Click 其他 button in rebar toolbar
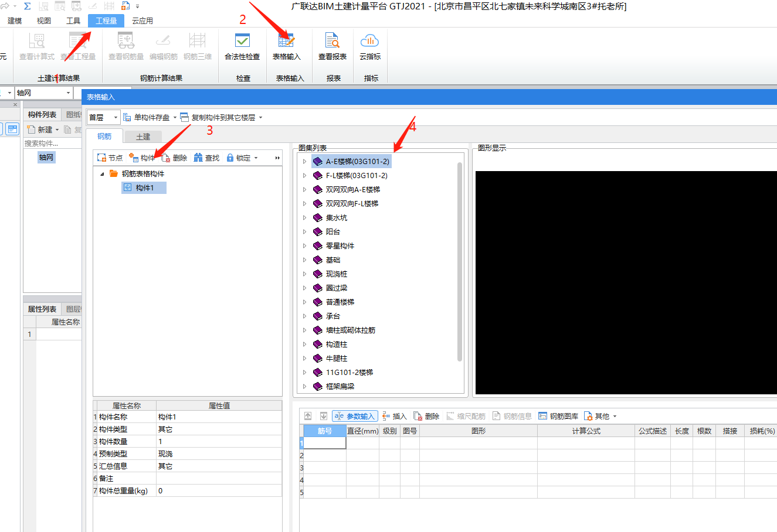This screenshot has width=777, height=532. click(597, 416)
